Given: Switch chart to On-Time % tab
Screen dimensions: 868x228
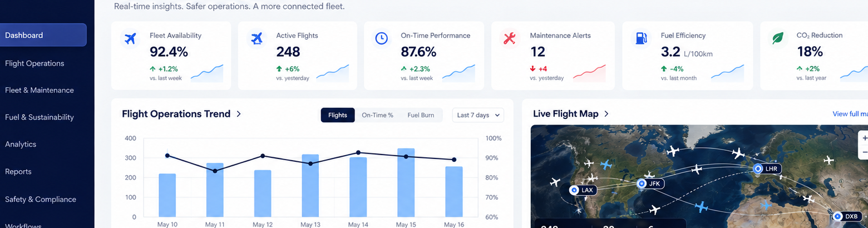Looking at the screenshot, I should 377,115.
